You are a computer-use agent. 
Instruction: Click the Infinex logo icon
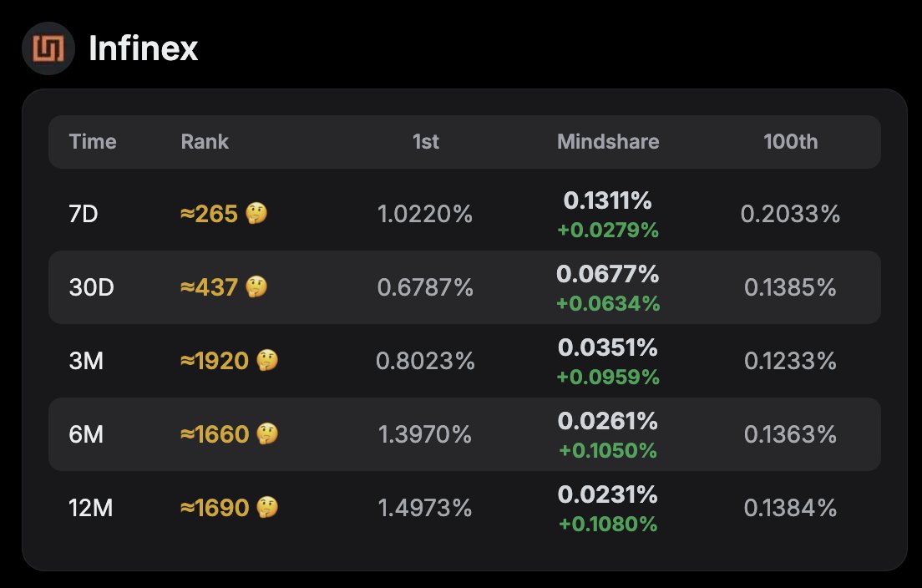pos(48,48)
